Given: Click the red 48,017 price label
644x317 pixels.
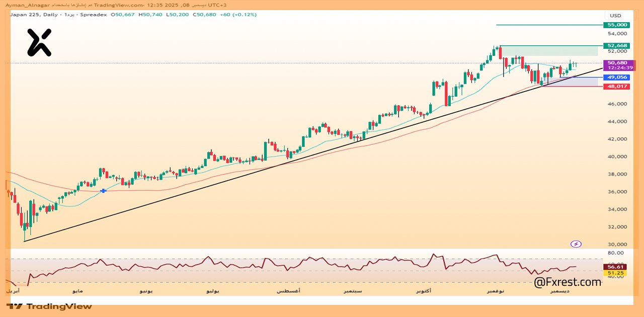Looking at the screenshot, I should 618,86.
